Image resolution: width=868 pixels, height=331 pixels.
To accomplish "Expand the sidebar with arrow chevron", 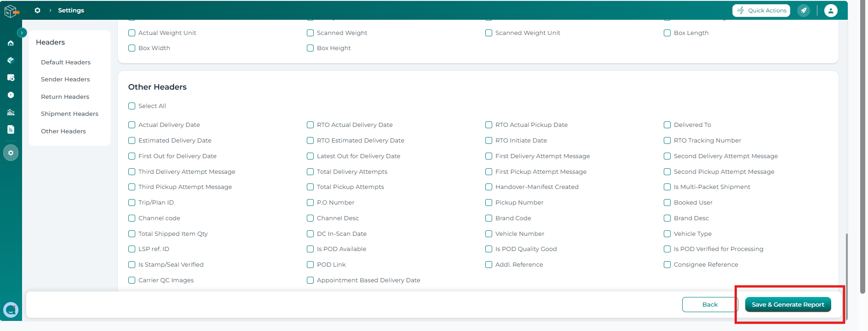I will [22, 33].
